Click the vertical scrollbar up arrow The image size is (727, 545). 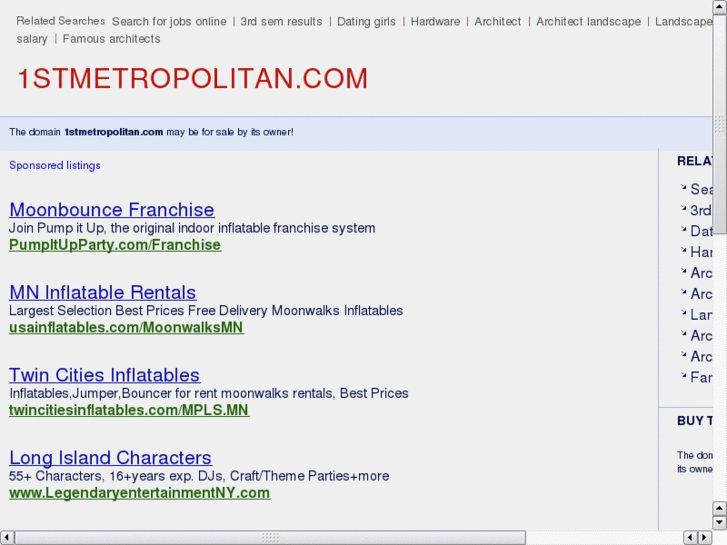click(719, 7)
